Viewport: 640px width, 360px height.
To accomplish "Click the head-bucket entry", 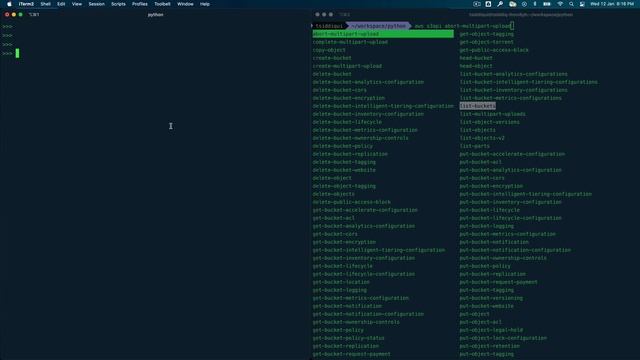I will (x=476, y=58).
